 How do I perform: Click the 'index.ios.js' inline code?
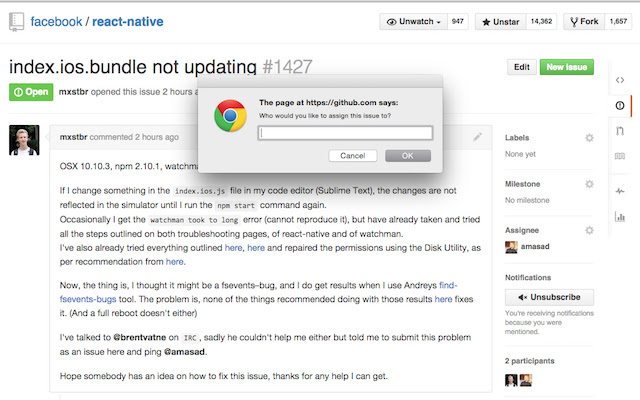(200, 191)
